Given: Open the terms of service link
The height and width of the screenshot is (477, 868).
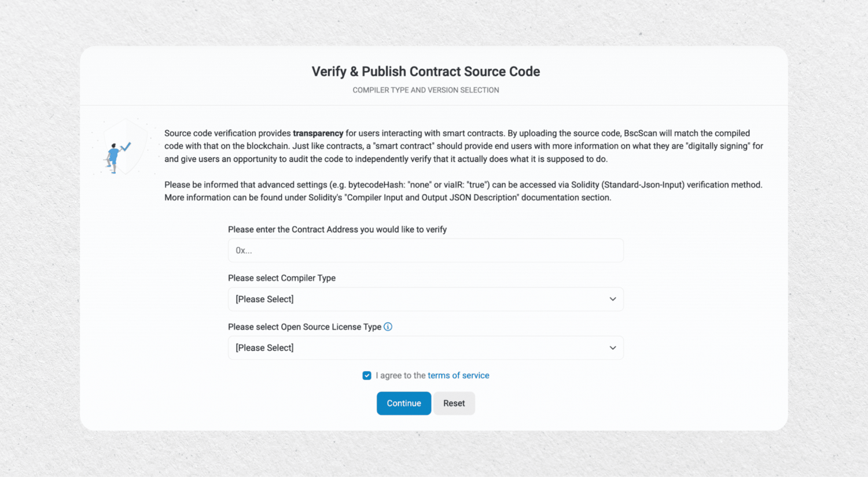Looking at the screenshot, I should click(x=458, y=376).
